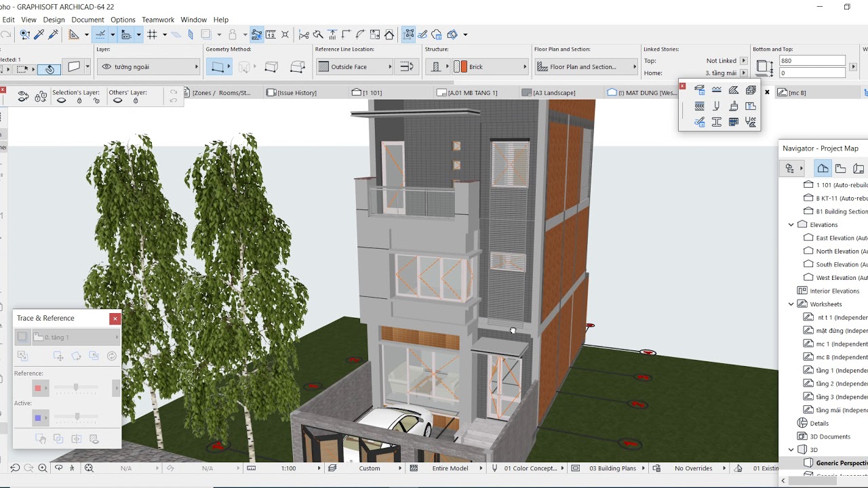The image size is (868, 488).
Task: Toggle Selection's Layer visibility eye
Action: pyautogui.click(x=62, y=100)
